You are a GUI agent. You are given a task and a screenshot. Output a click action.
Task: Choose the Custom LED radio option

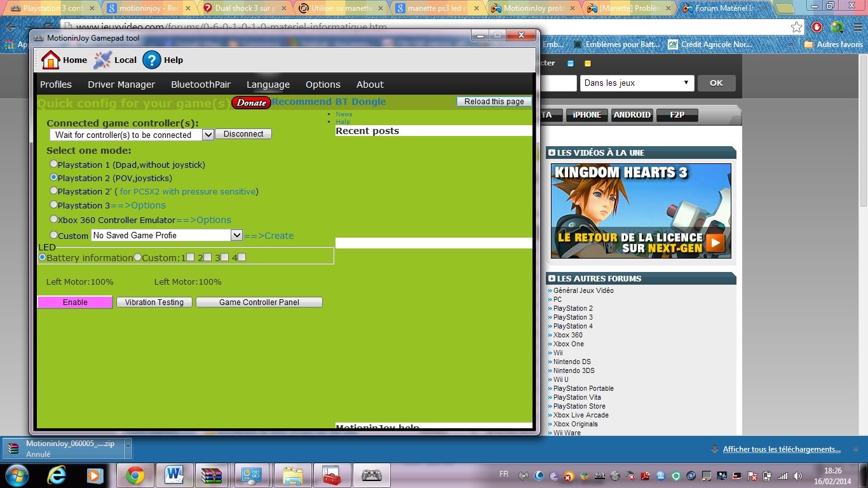click(138, 257)
